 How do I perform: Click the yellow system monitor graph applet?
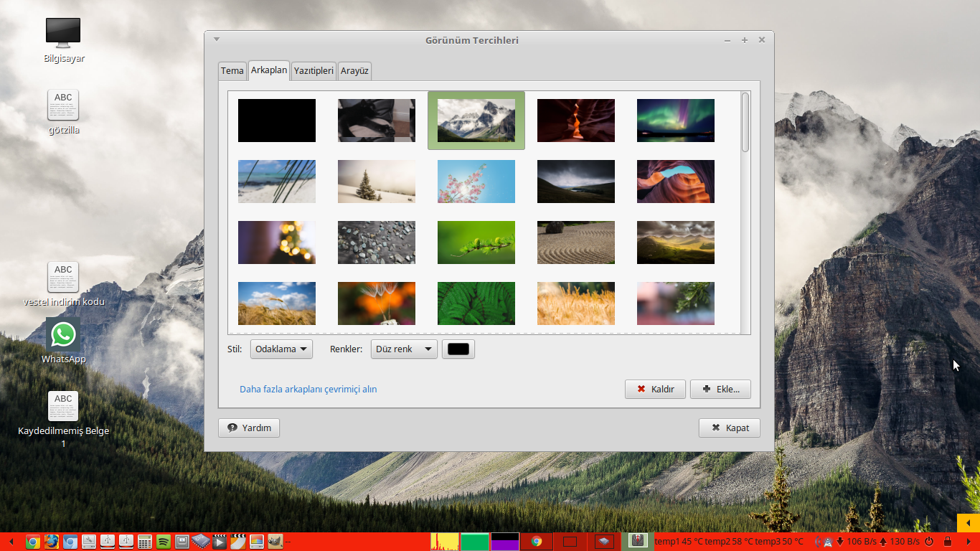coord(445,542)
